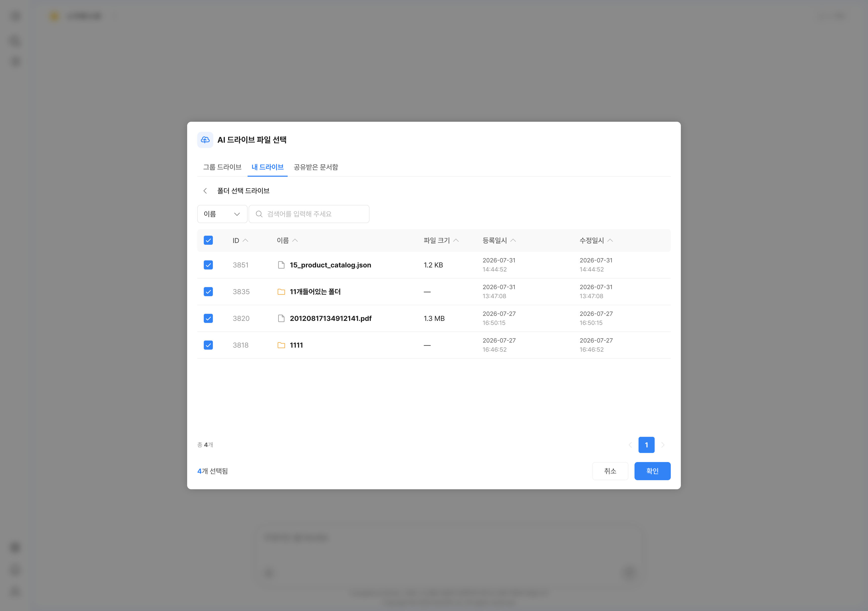Screen dimensions: 868x611
Task: Click the AI drive cloud upload icon
Action: pos(205,140)
